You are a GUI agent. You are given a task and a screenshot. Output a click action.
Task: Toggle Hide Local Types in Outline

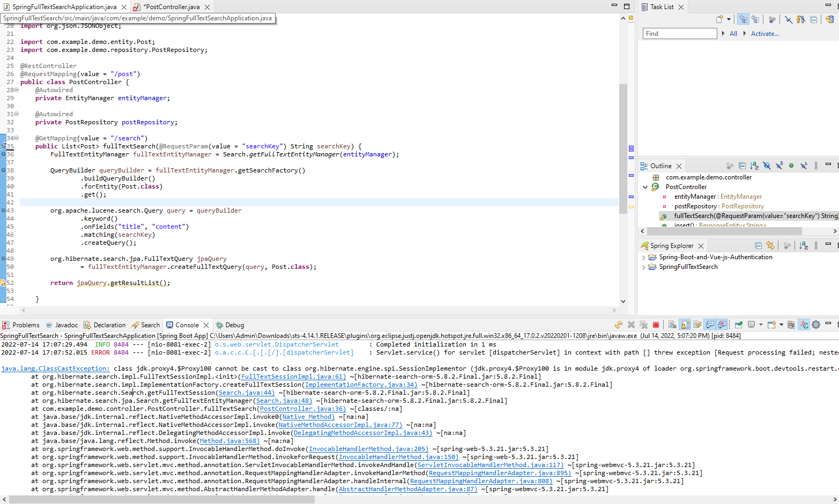804,166
